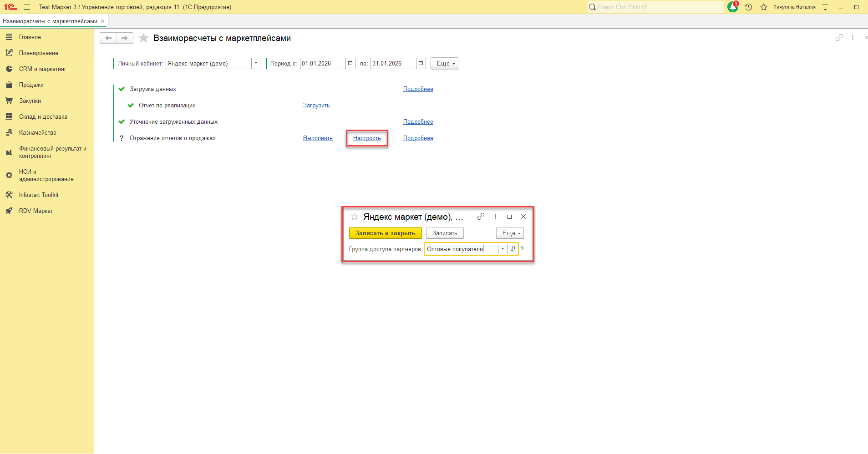Add Взаиморасчеты с маркетплейсами page to favorites
The image size is (868, 454).
[x=143, y=38]
